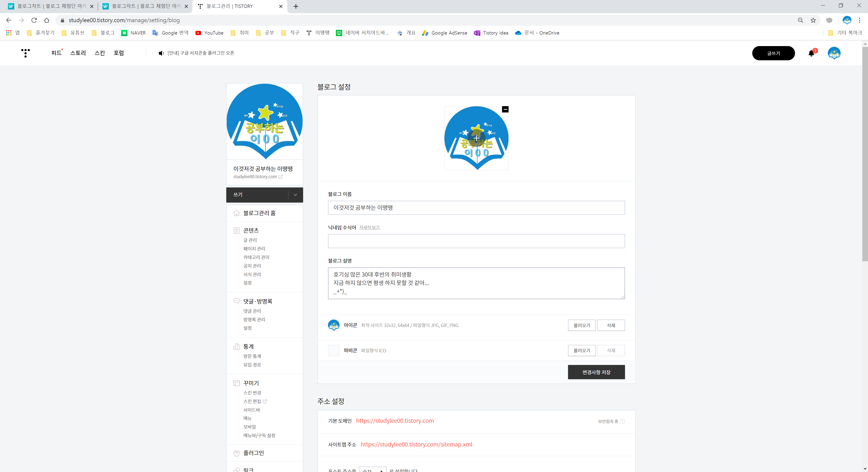Open 자세히 보기 link for nickname

(369, 228)
